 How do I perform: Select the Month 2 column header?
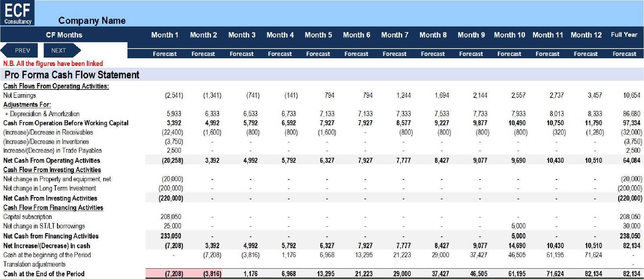[x=203, y=35]
